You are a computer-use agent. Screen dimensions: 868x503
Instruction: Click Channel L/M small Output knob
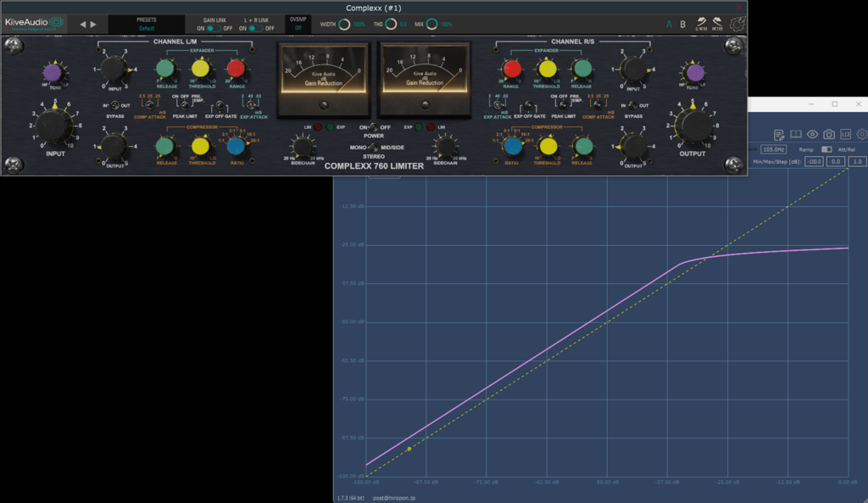(114, 146)
